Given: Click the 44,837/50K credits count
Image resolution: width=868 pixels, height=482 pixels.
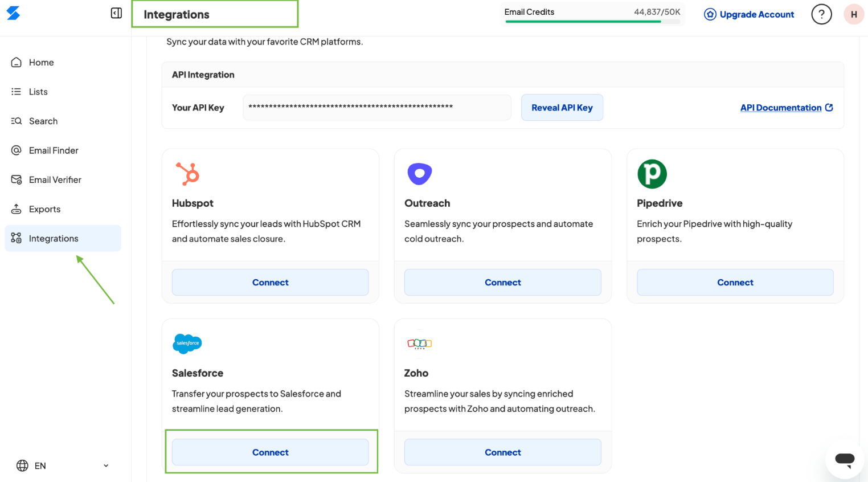Looking at the screenshot, I should (x=657, y=12).
